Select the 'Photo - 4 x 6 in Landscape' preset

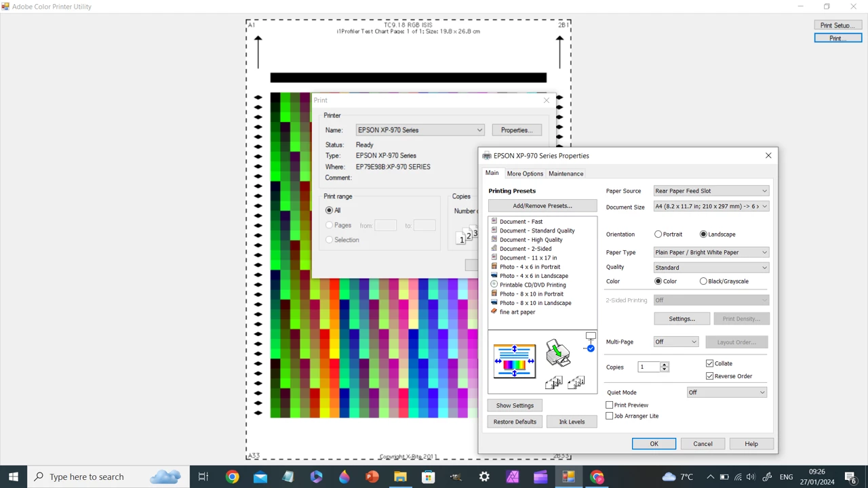(534, 276)
